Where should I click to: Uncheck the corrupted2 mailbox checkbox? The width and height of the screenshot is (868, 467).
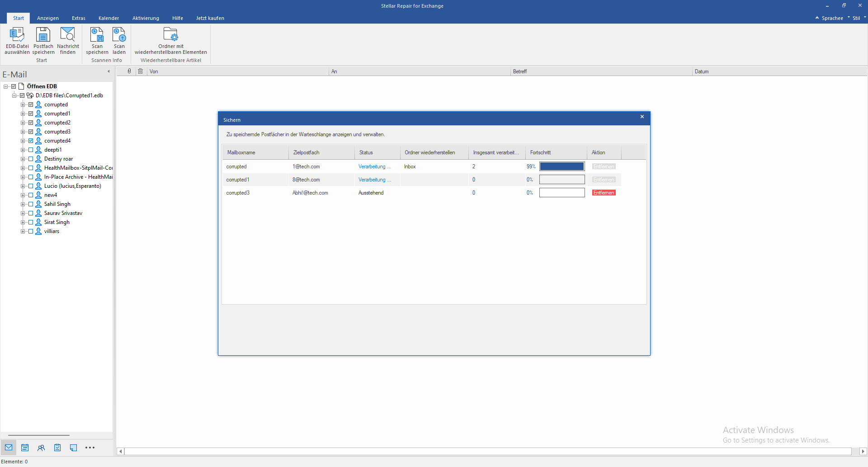pyautogui.click(x=31, y=123)
